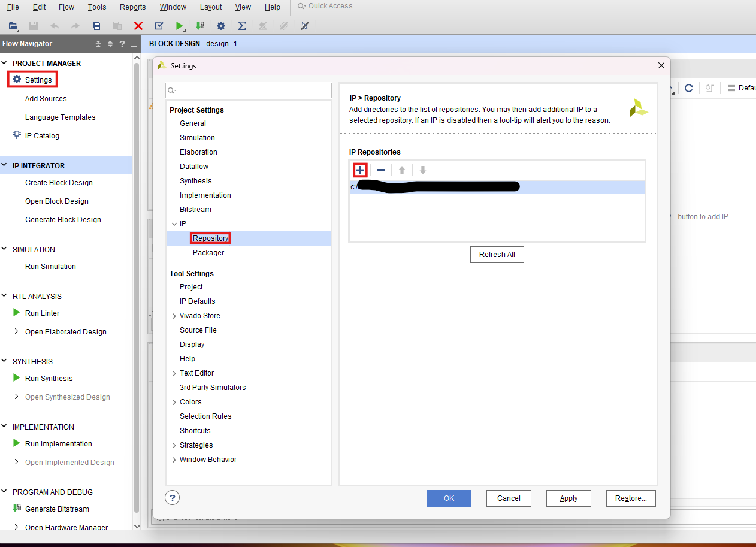Collapse the IP node in settings tree

(x=174, y=224)
